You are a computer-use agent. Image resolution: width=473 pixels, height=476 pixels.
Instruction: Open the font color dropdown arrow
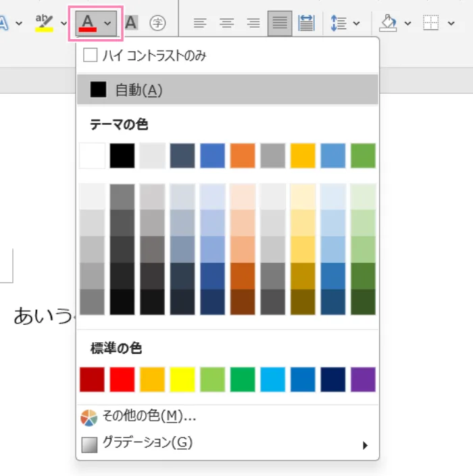coord(108,23)
